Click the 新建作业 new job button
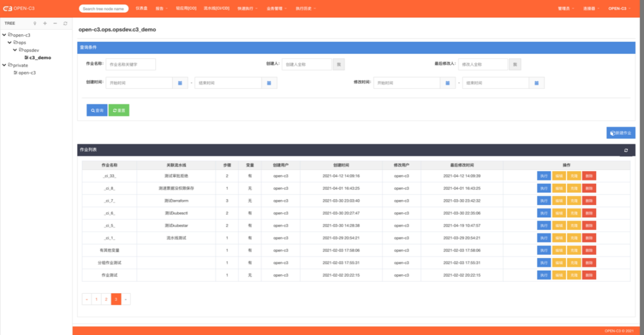Image resolution: width=644 pixels, height=335 pixels. click(x=621, y=133)
